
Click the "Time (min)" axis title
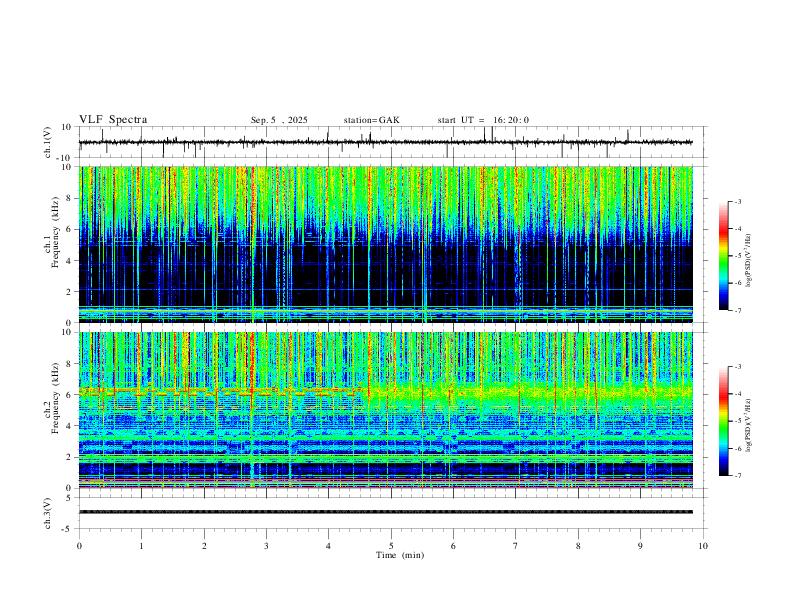coord(400,555)
